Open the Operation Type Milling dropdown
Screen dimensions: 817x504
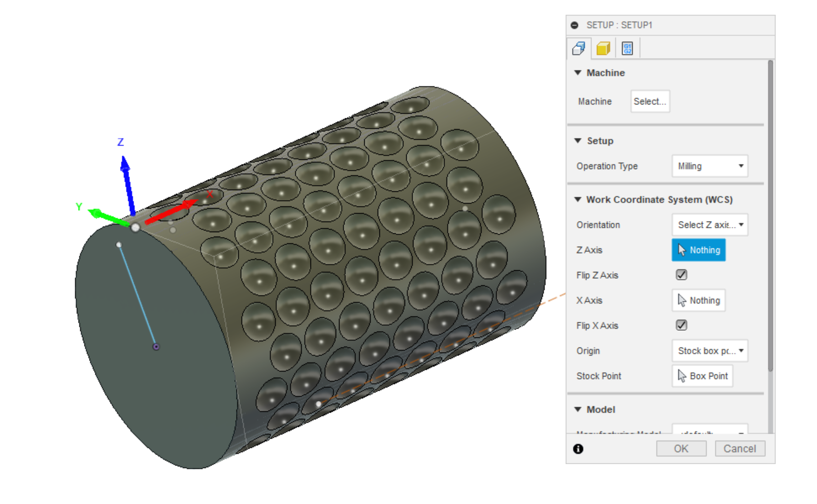pyautogui.click(x=710, y=166)
